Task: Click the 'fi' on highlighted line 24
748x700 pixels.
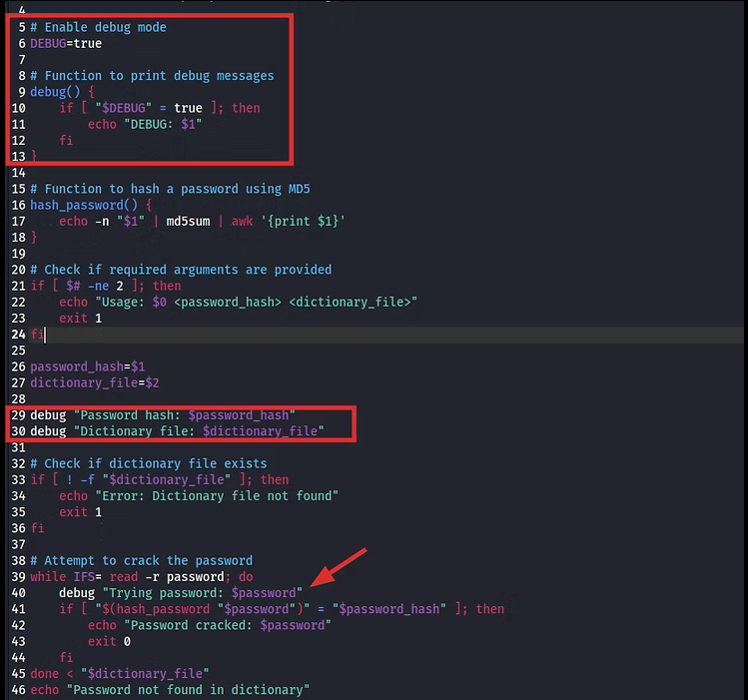Action: pyautogui.click(x=37, y=335)
